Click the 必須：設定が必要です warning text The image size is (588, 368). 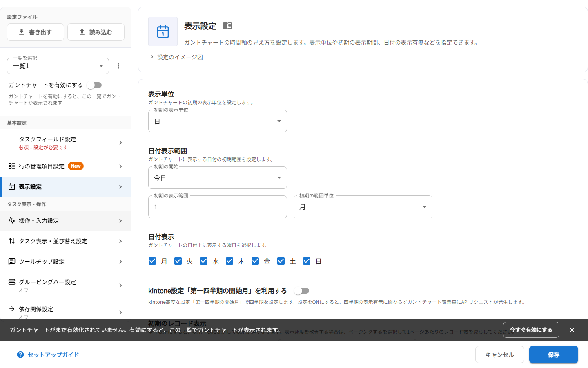click(43, 147)
